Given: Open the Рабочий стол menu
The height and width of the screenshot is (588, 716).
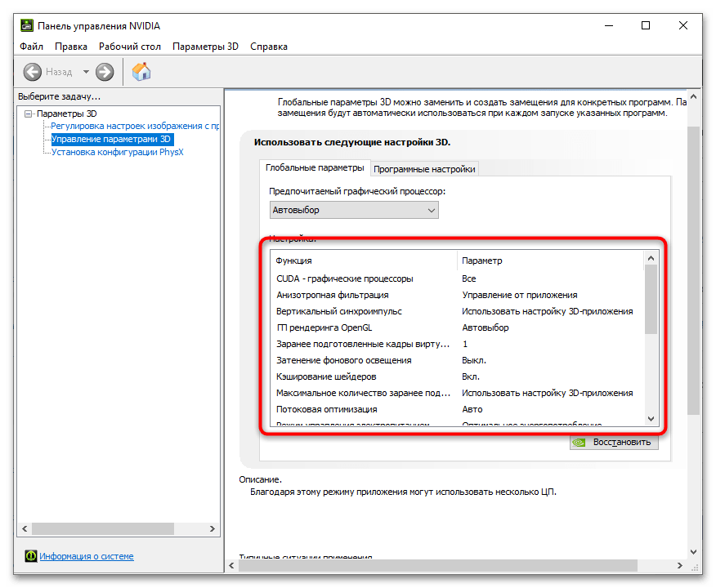Looking at the screenshot, I should coord(130,47).
